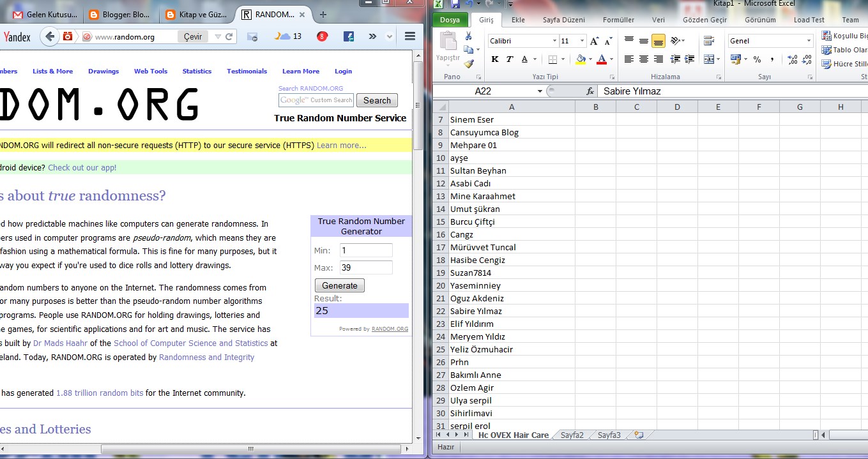The height and width of the screenshot is (459, 868).
Task: Open the Calibri font name dropdown
Action: [554, 41]
